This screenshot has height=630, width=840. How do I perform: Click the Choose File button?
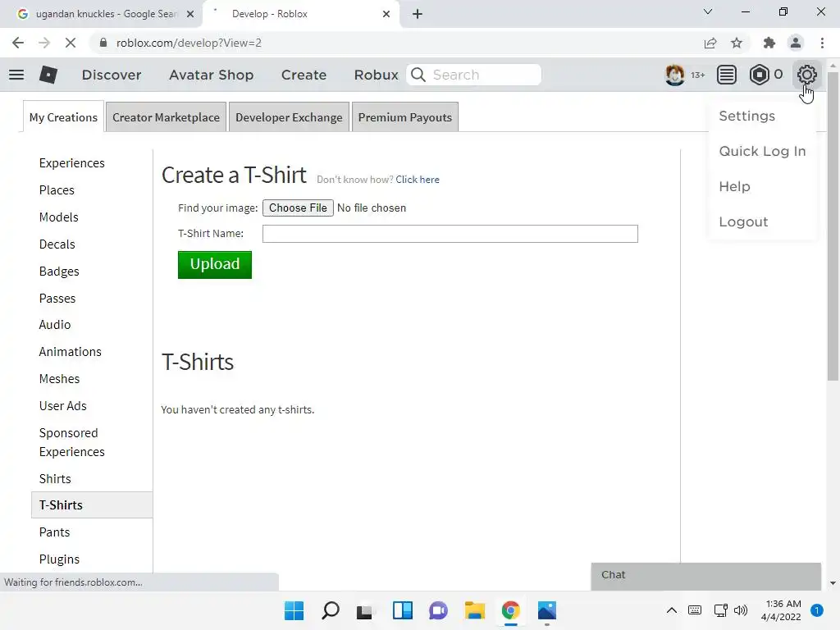click(298, 208)
